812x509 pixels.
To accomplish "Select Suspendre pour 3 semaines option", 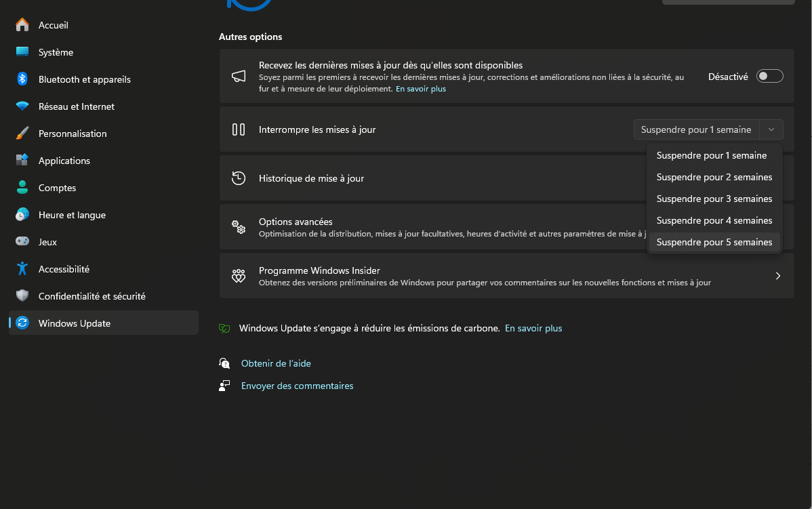I will (714, 199).
